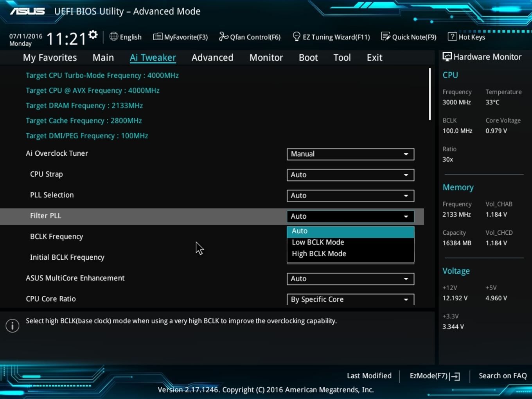
Task: Select CPU Core Ratio label
Action: point(51,299)
